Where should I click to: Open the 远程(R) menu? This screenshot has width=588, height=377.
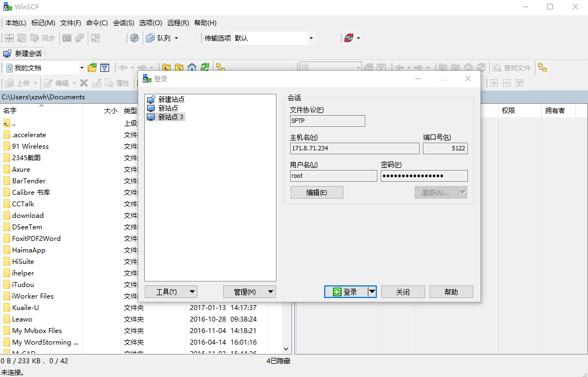[178, 23]
